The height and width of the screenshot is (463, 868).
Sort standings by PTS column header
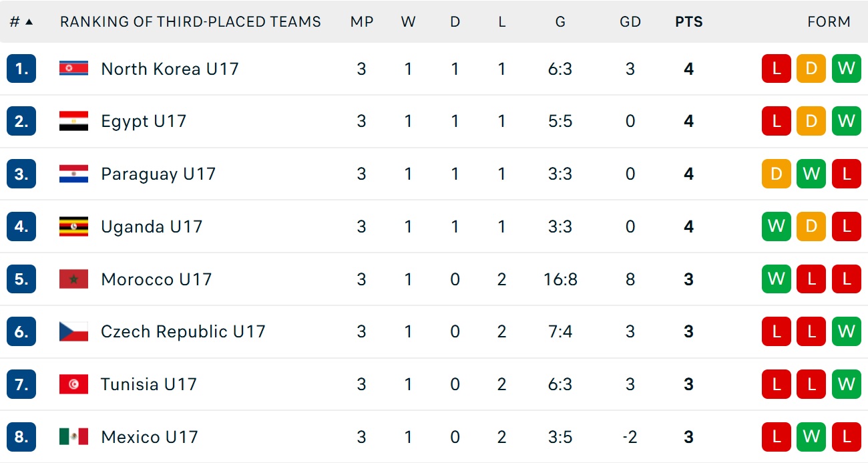point(688,21)
